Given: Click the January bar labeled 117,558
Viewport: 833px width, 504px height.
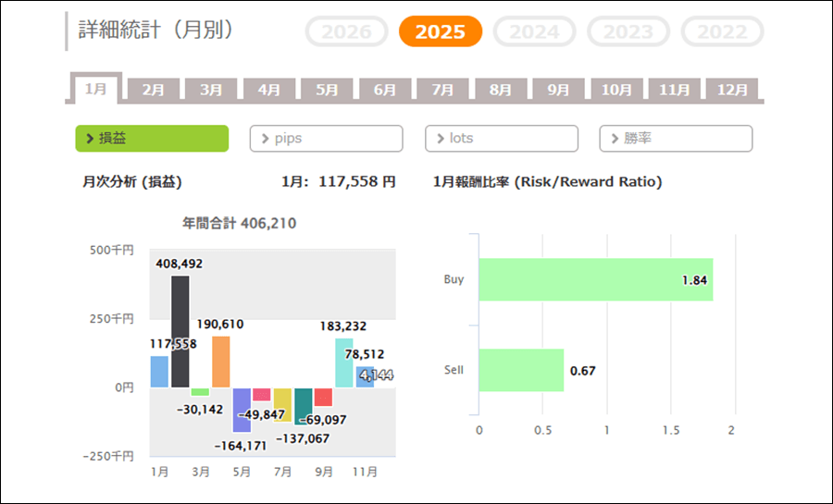Looking at the screenshot, I should click(x=159, y=372).
